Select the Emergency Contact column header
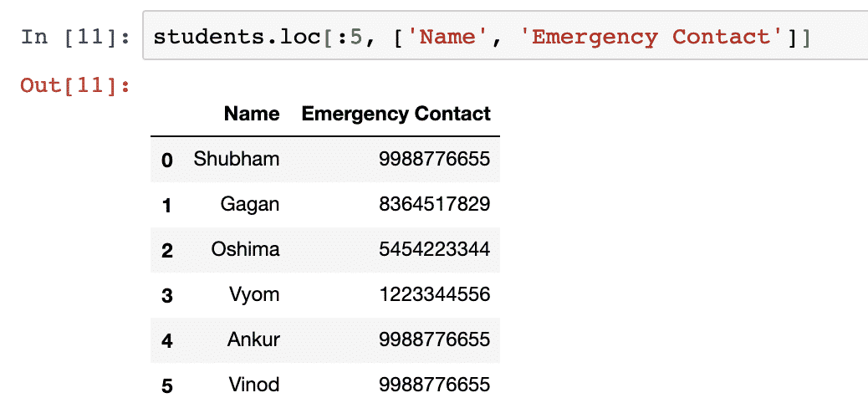 pyautogui.click(x=396, y=114)
